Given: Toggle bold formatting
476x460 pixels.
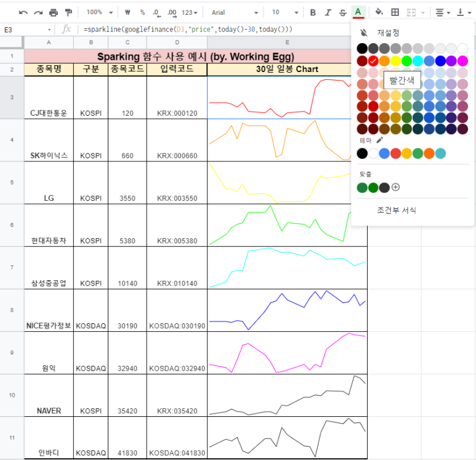Looking at the screenshot, I should [x=313, y=12].
